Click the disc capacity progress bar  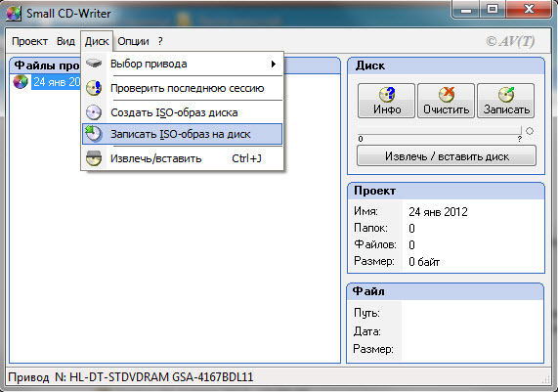tap(440, 130)
